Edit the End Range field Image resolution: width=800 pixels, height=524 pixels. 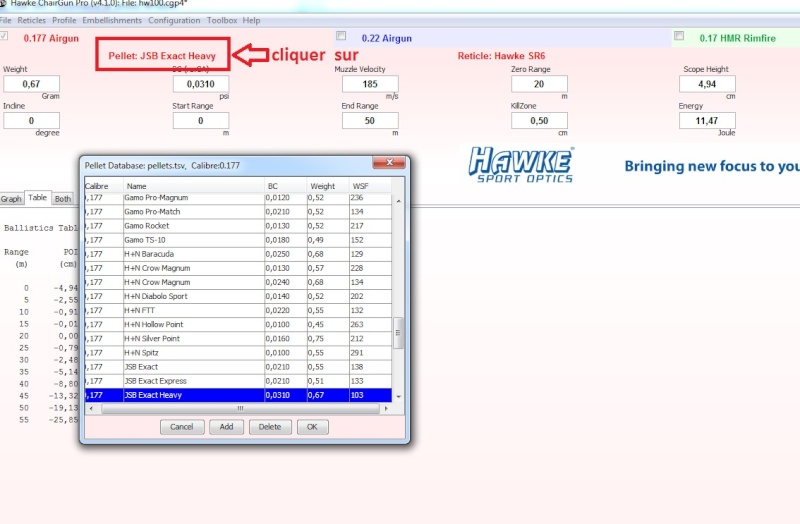[370, 120]
